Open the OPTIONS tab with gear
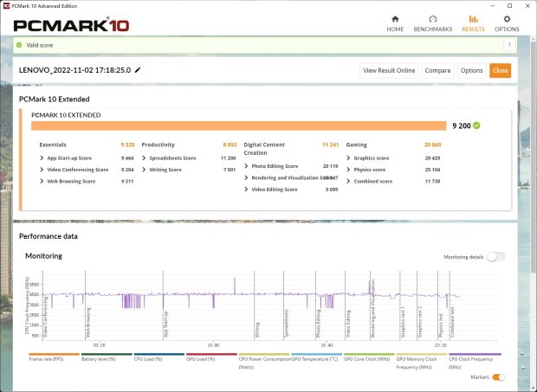The width and height of the screenshot is (537, 392). (507, 23)
